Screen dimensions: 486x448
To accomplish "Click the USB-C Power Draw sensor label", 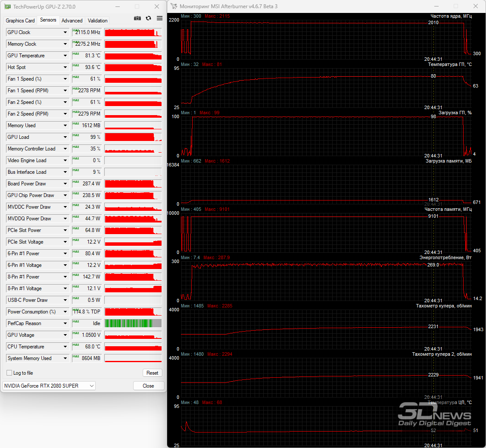I will coord(28,300).
